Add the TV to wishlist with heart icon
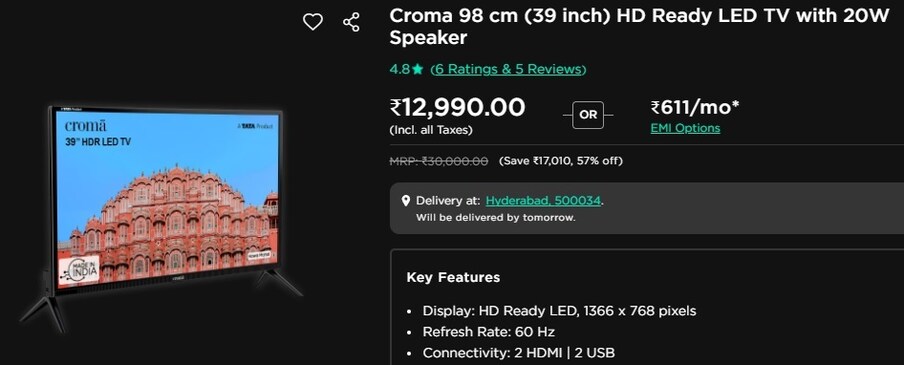The height and width of the screenshot is (365, 904). (x=312, y=22)
